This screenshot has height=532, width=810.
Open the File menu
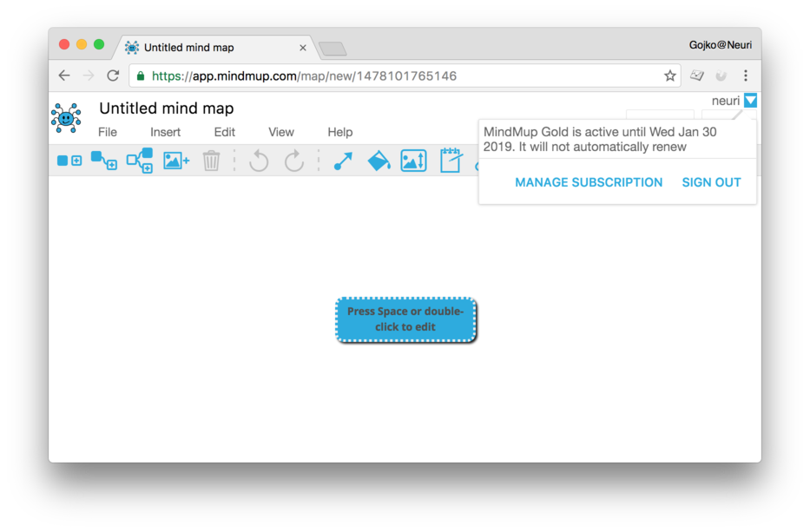click(108, 132)
